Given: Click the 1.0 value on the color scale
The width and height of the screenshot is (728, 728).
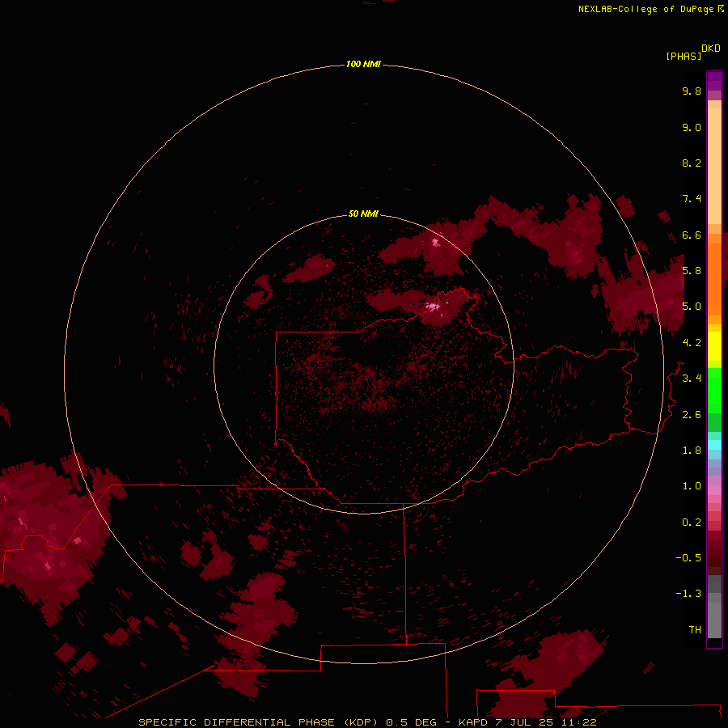Looking at the screenshot, I should tap(692, 486).
